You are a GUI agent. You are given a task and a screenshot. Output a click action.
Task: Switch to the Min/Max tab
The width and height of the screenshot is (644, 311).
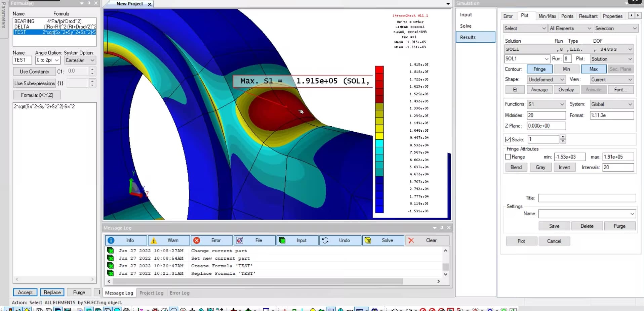click(547, 16)
